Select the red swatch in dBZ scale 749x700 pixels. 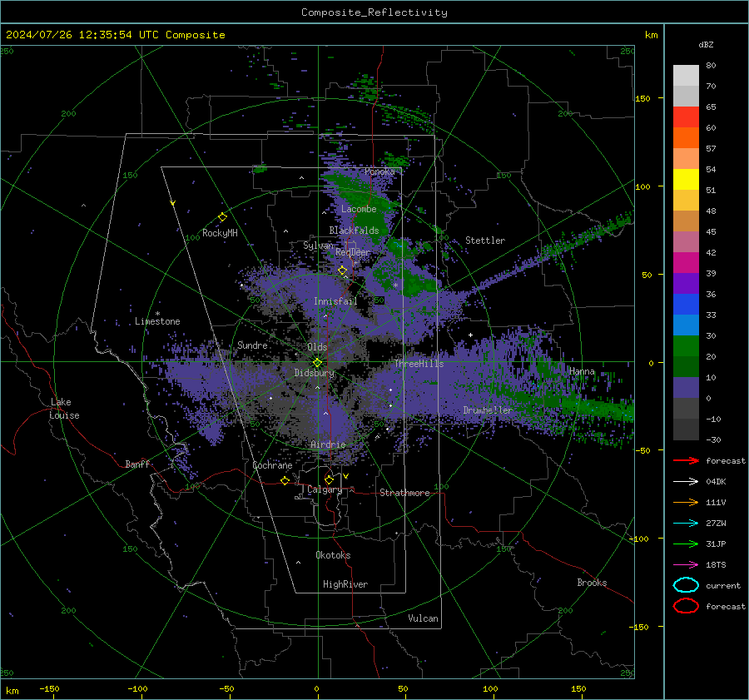686,117
